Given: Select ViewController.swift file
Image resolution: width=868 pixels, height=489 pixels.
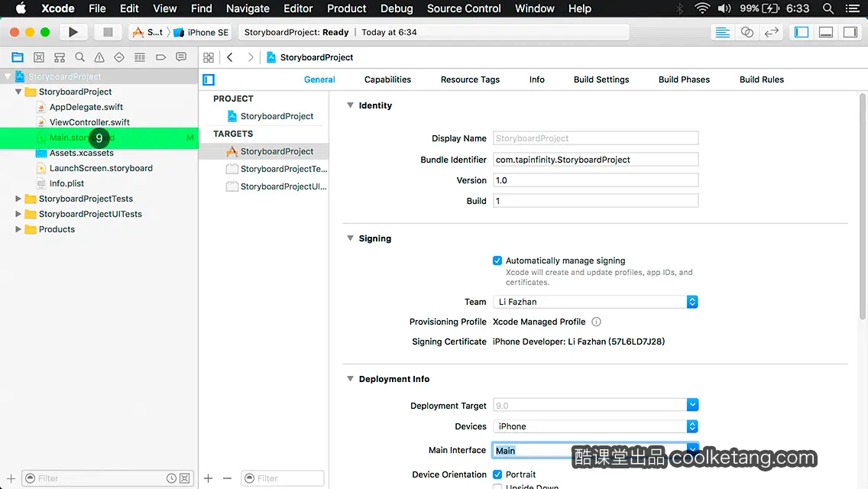Looking at the screenshot, I should (x=89, y=122).
